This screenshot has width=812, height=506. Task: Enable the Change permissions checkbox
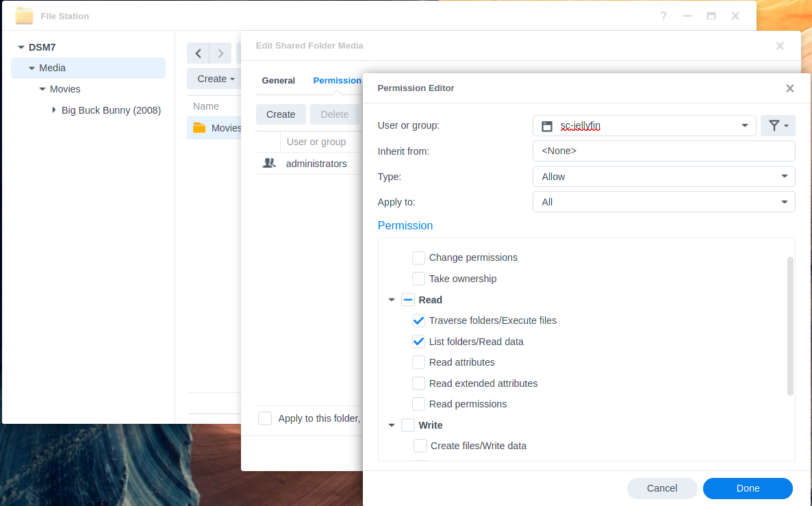click(418, 257)
